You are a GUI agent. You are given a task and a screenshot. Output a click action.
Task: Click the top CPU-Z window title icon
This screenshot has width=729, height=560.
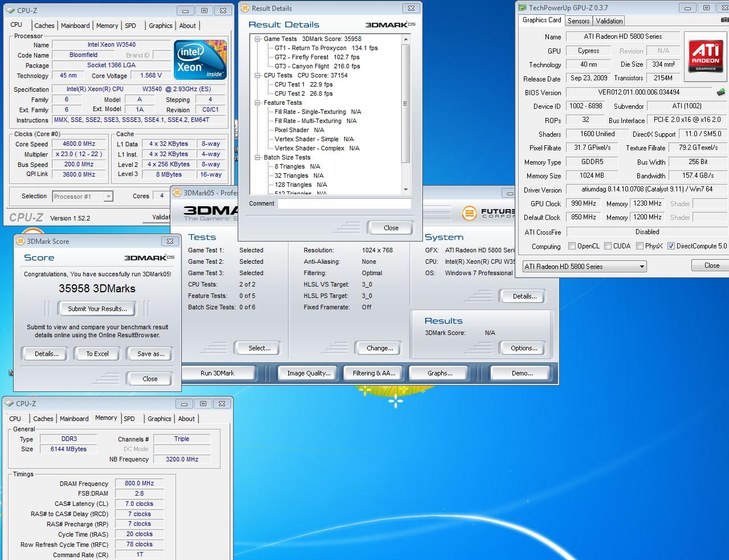click(10, 10)
